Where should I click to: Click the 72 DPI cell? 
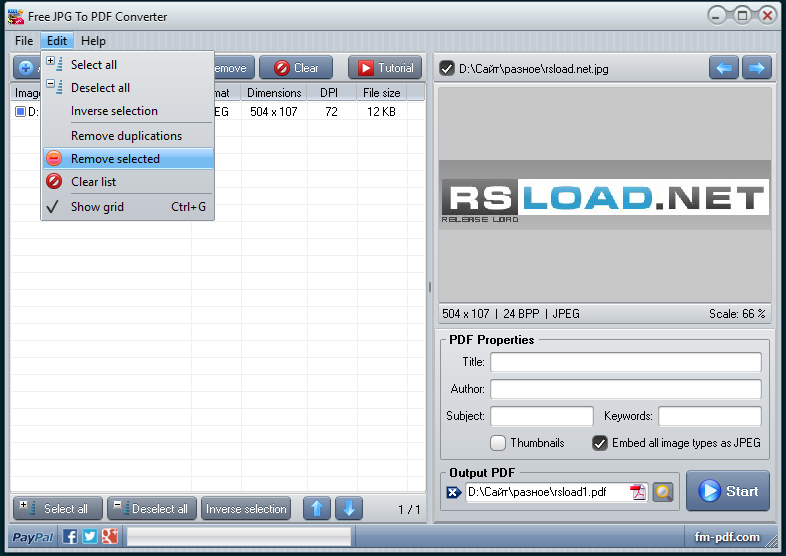click(331, 111)
